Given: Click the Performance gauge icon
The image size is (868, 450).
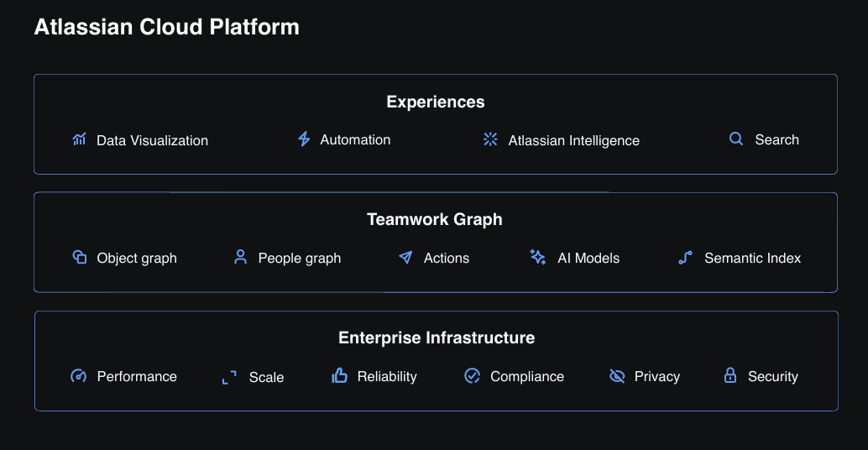Looking at the screenshot, I should pyautogui.click(x=79, y=376).
